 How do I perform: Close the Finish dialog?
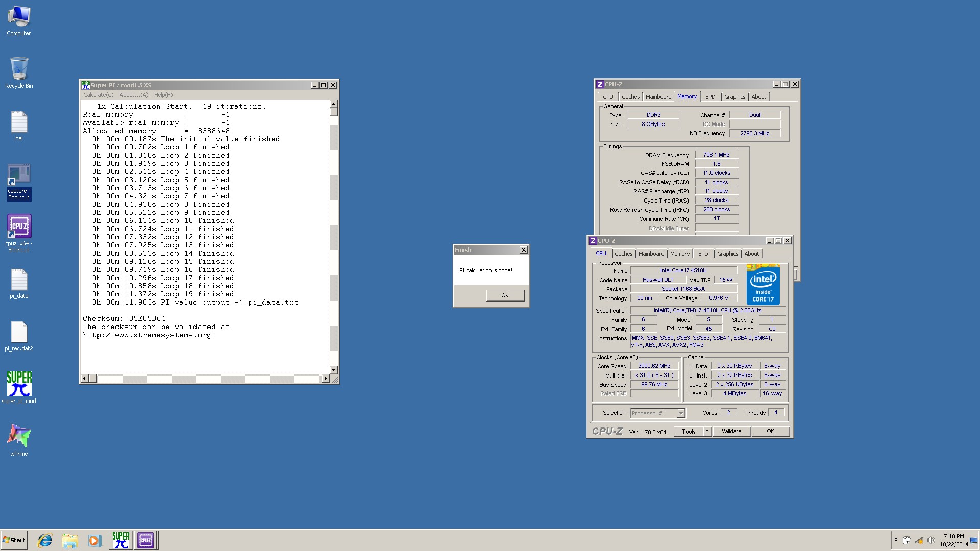(x=523, y=250)
